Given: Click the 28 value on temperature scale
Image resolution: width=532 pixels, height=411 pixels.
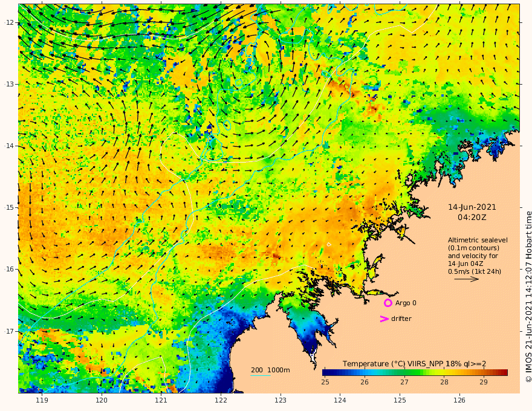Looking at the screenshot, I should 444,382.
